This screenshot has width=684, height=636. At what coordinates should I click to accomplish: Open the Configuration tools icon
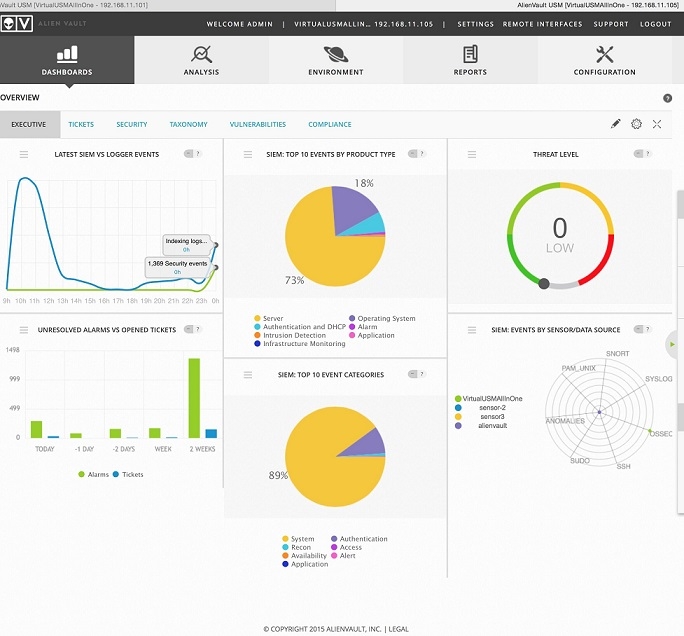(605, 54)
